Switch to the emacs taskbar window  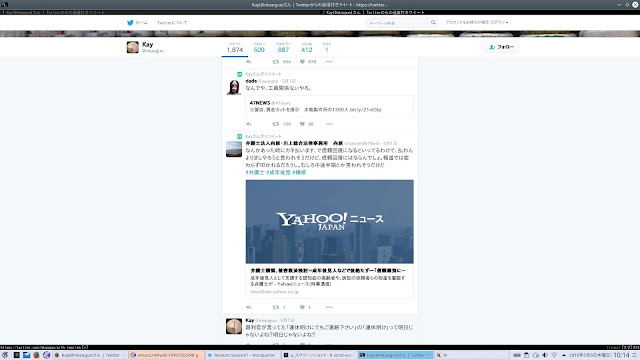(x=167, y=355)
